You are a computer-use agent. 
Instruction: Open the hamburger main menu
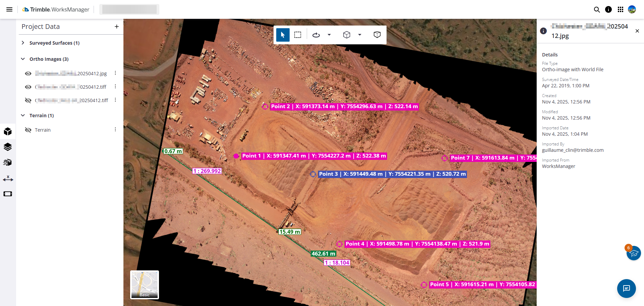click(x=9, y=9)
